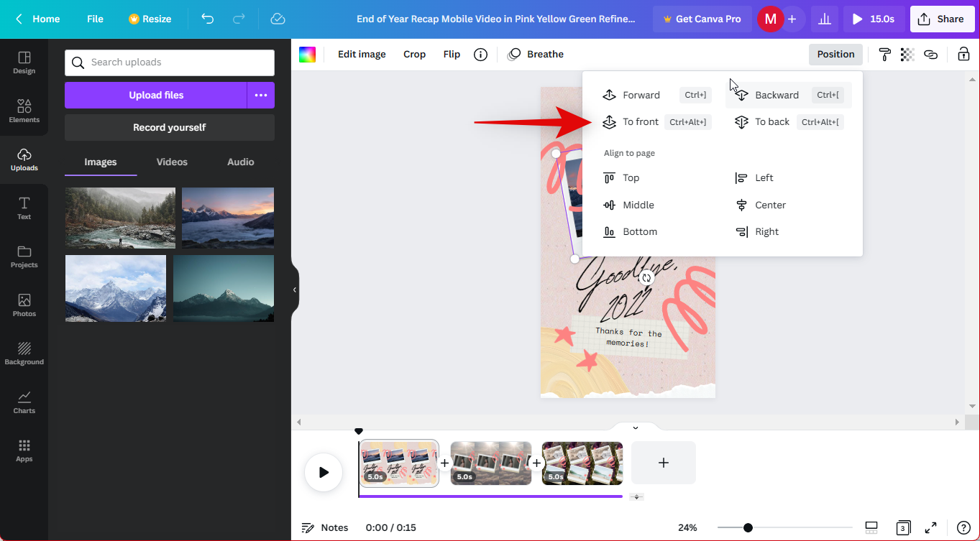
Task: Click Edit image in toolbar
Action: (362, 55)
